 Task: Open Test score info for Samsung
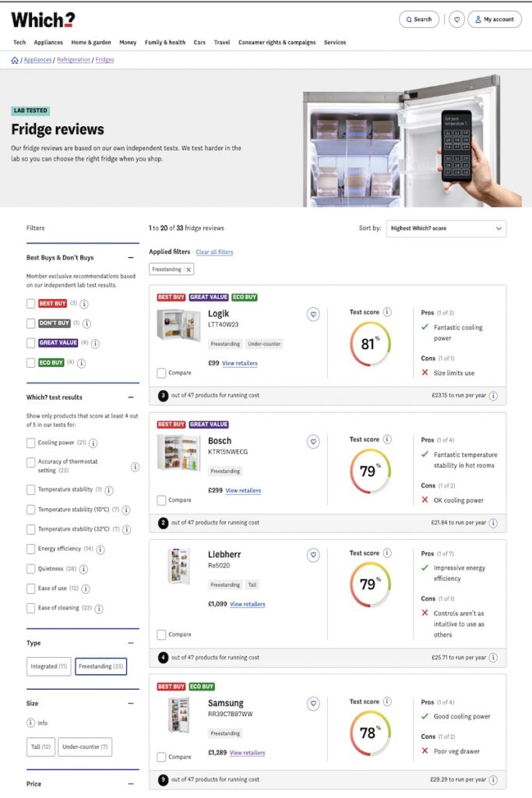(387, 701)
